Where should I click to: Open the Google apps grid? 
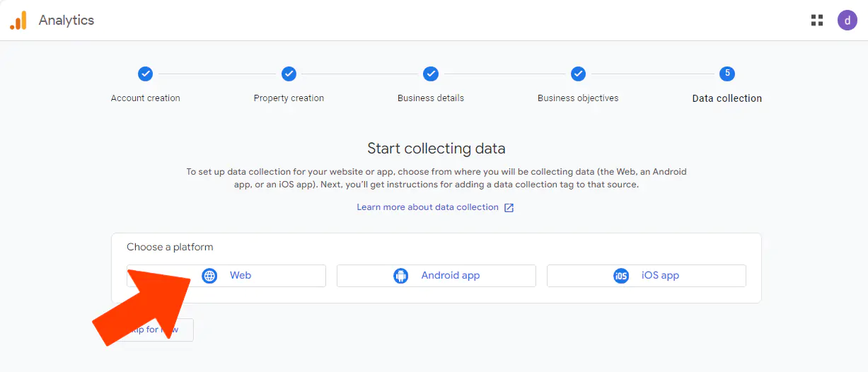click(x=817, y=21)
